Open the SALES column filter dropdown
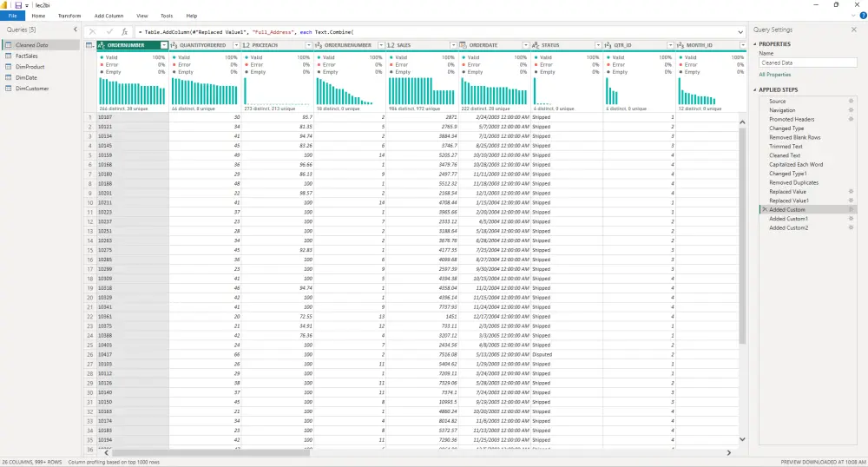Viewport: 868px width, 467px height. pos(453,45)
